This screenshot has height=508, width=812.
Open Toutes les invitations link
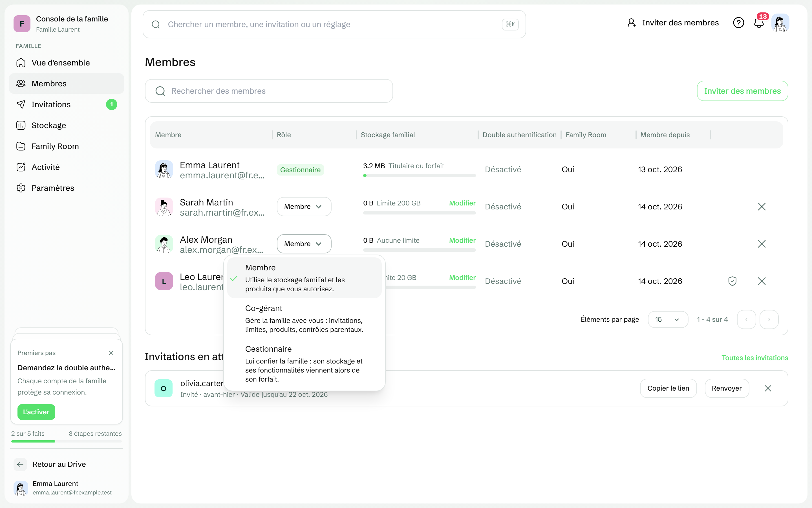coord(754,358)
